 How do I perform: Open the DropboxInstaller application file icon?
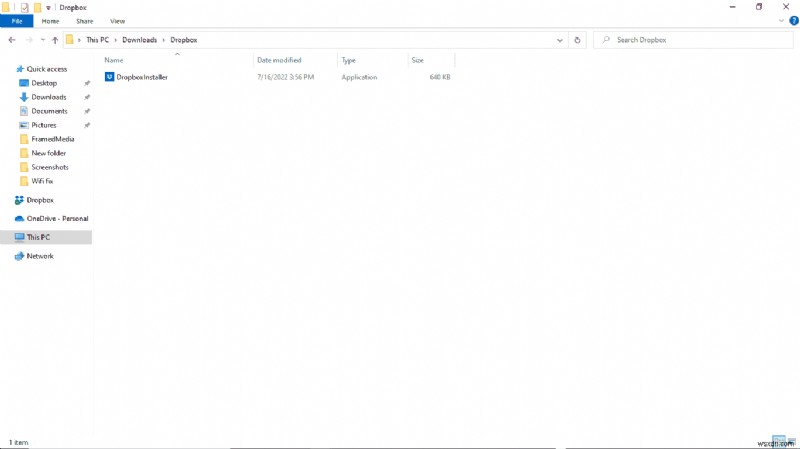(x=109, y=77)
